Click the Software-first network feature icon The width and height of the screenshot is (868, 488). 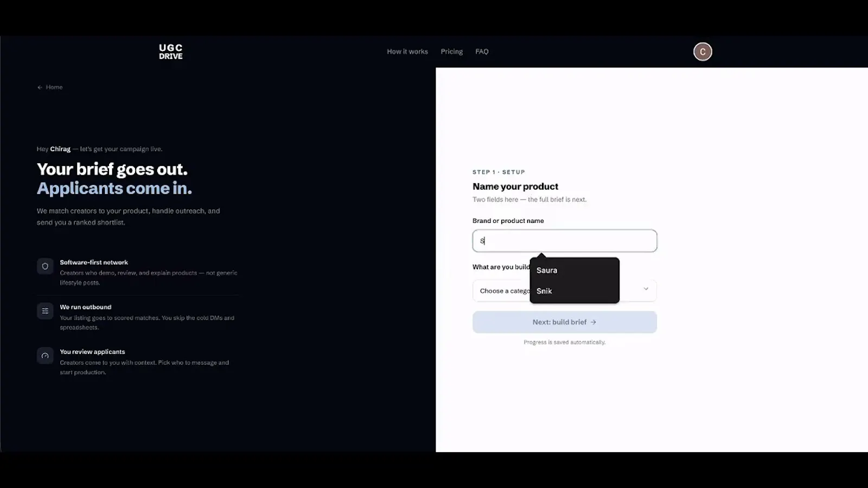[x=45, y=266]
